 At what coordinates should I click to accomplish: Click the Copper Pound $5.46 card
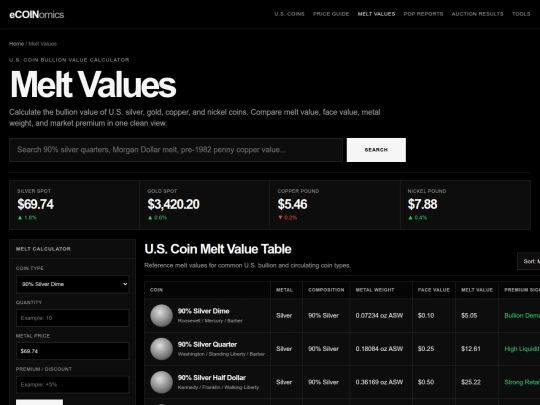(x=335, y=205)
